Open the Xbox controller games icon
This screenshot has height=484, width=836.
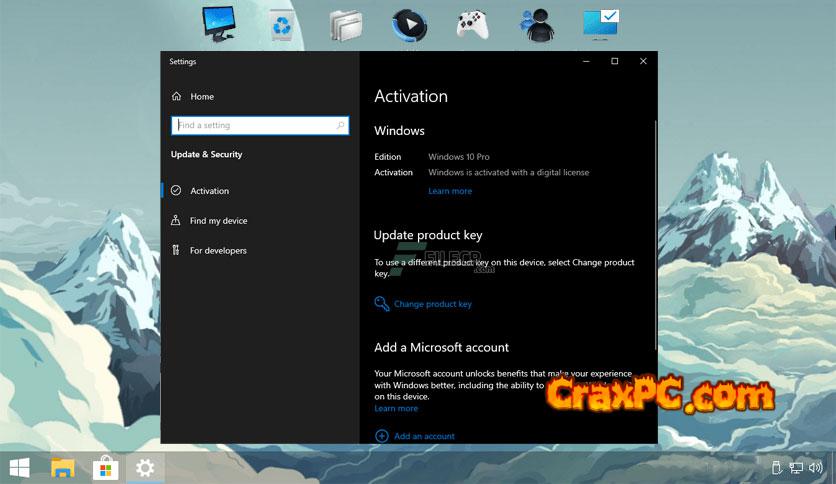pos(472,24)
